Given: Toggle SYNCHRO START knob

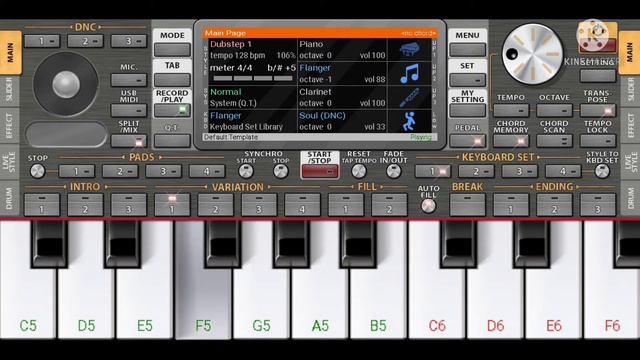Looking at the screenshot, I should [246, 171].
